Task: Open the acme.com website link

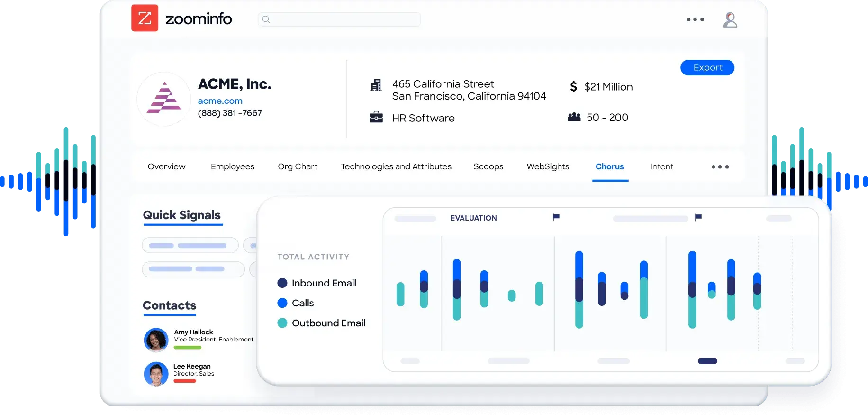Action: click(220, 101)
